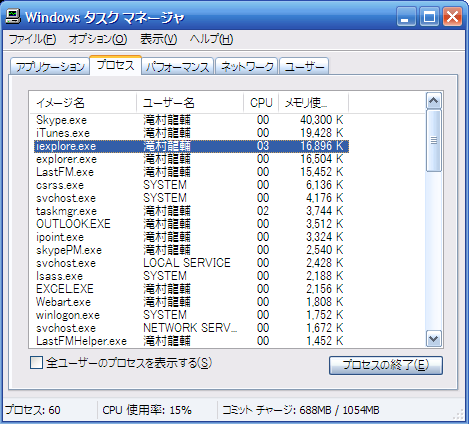Image resolution: width=469 pixels, height=424 pixels.
Task: Select the winlogon.exe process
Action: tap(192, 315)
